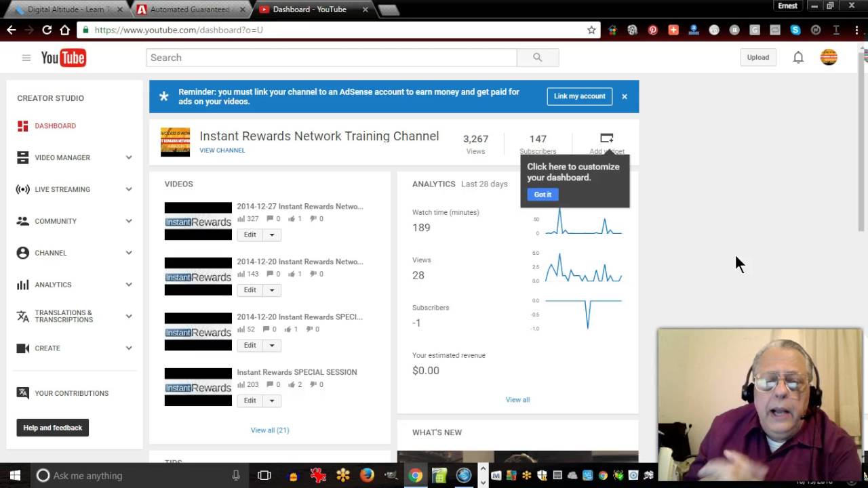Click the Create camera icon

(x=23, y=348)
